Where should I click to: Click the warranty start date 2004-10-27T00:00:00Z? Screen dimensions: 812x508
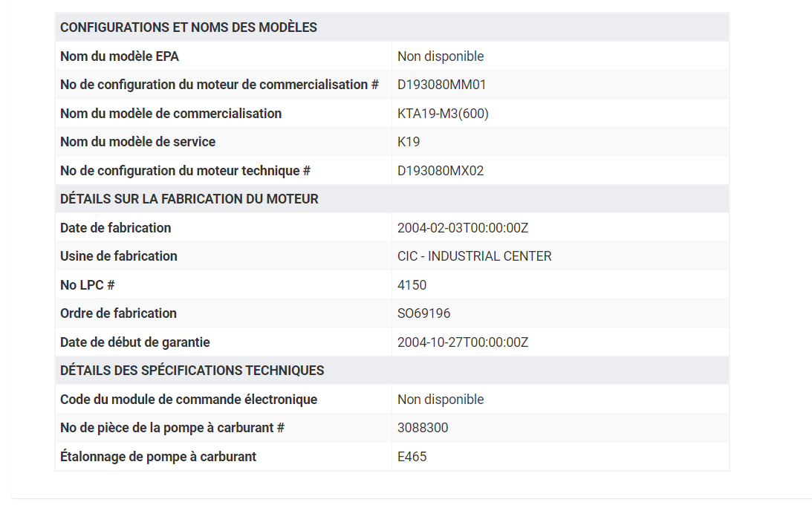(462, 342)
